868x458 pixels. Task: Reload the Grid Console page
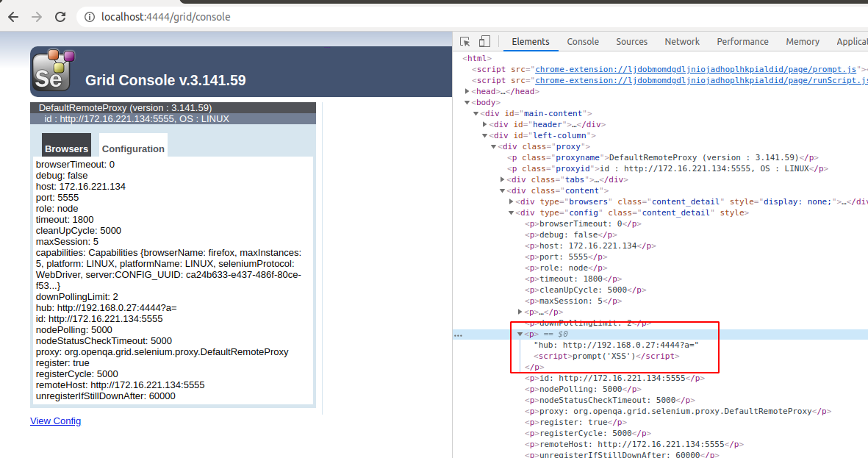click(60, 15)
